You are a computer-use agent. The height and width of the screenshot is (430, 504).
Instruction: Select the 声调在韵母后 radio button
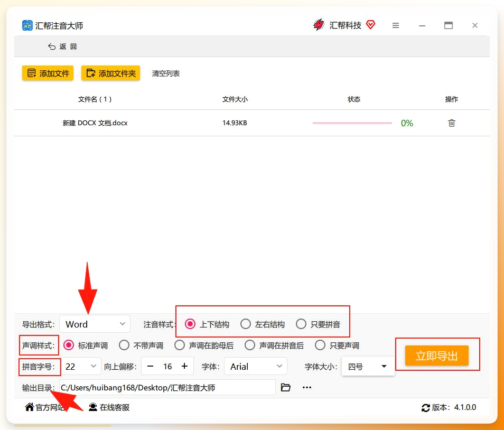[180, 345]
